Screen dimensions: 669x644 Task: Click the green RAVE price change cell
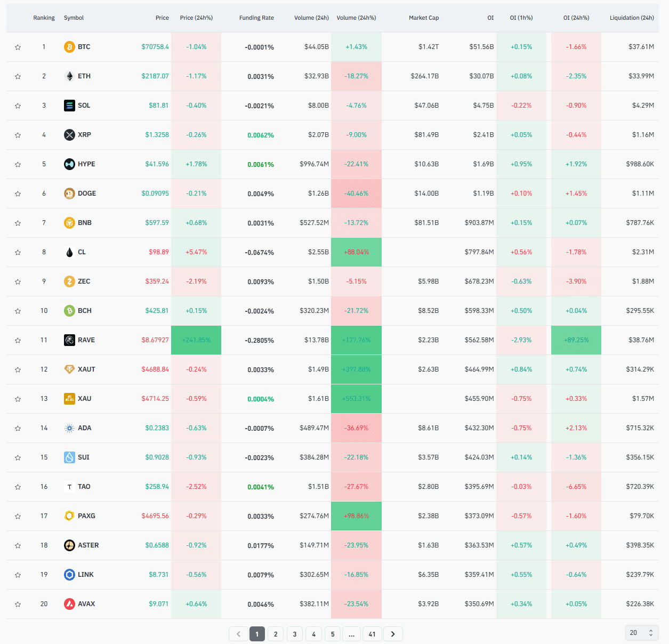pyautogui.click(x=196, y=340)
